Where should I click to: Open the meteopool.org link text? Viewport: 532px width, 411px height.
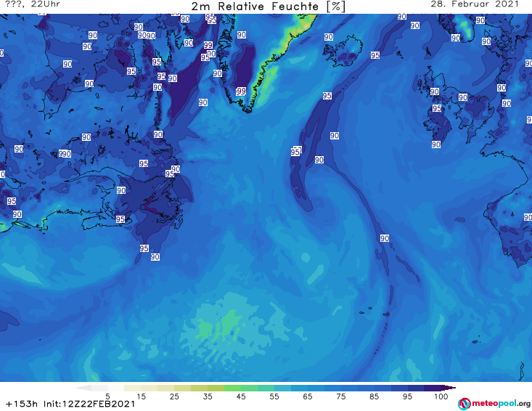tap(501, 403)
